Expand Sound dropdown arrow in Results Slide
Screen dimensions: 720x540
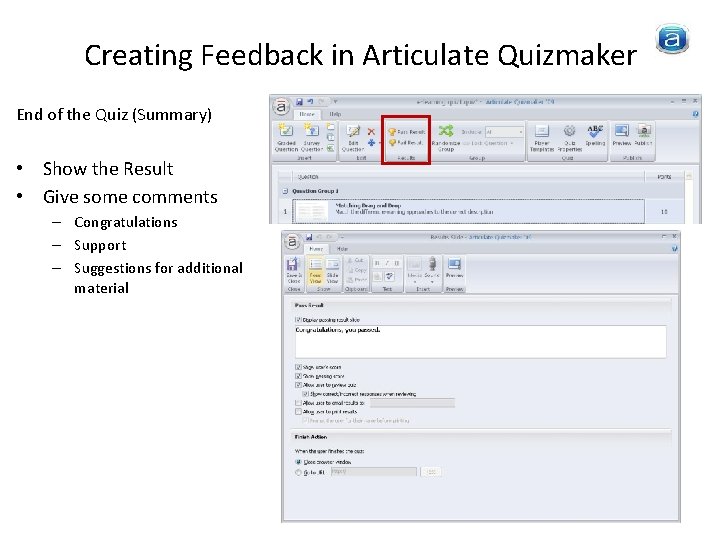[x=432, y=281]
